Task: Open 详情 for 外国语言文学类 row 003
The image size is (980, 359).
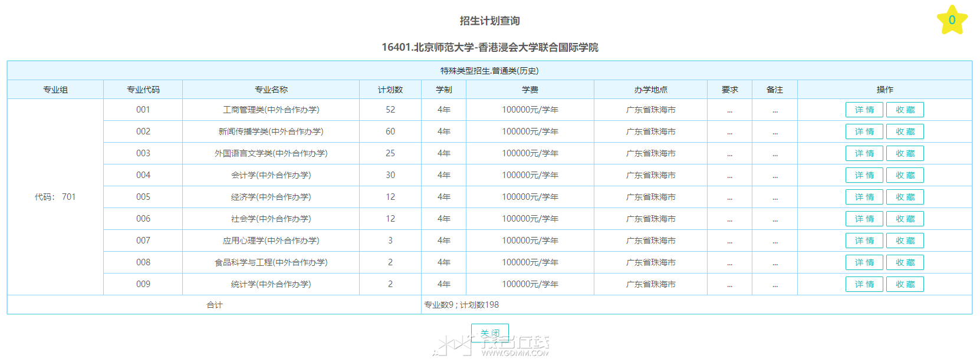Action: pyautogui.click(x=864, y=153)
